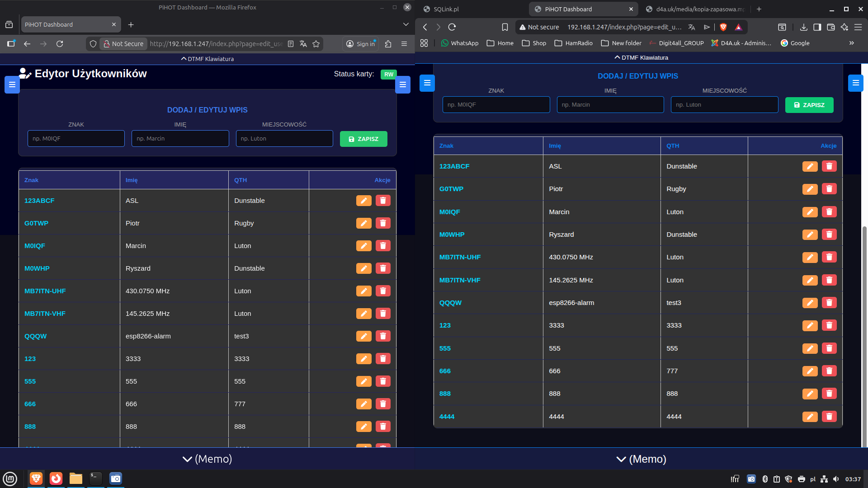Click ZAPISZ button in left window

[363, 139]
